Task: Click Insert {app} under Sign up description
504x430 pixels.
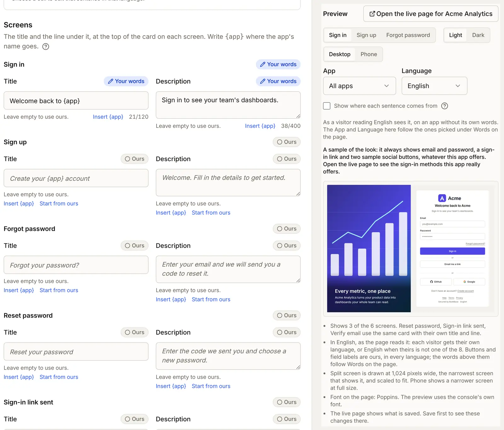Action: click(171, 213)
